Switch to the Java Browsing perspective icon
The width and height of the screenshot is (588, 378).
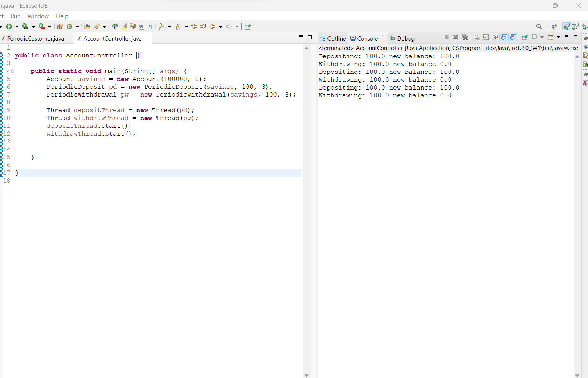[x=575, y=27]
